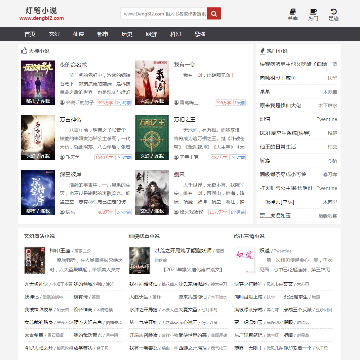
Task: Click the red tag button in the 万古神帝 card
Action: pos(104,157)
